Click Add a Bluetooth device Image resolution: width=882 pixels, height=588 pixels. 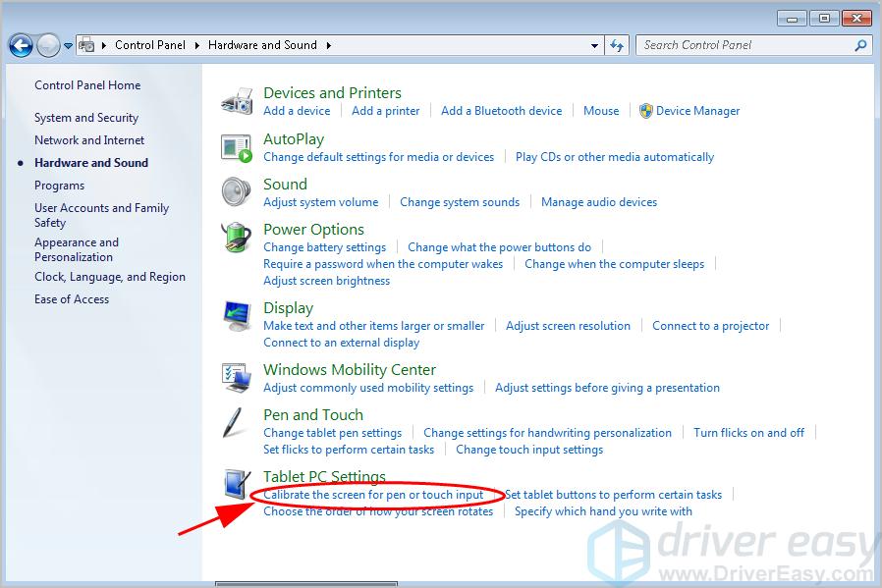click(501, 111)
